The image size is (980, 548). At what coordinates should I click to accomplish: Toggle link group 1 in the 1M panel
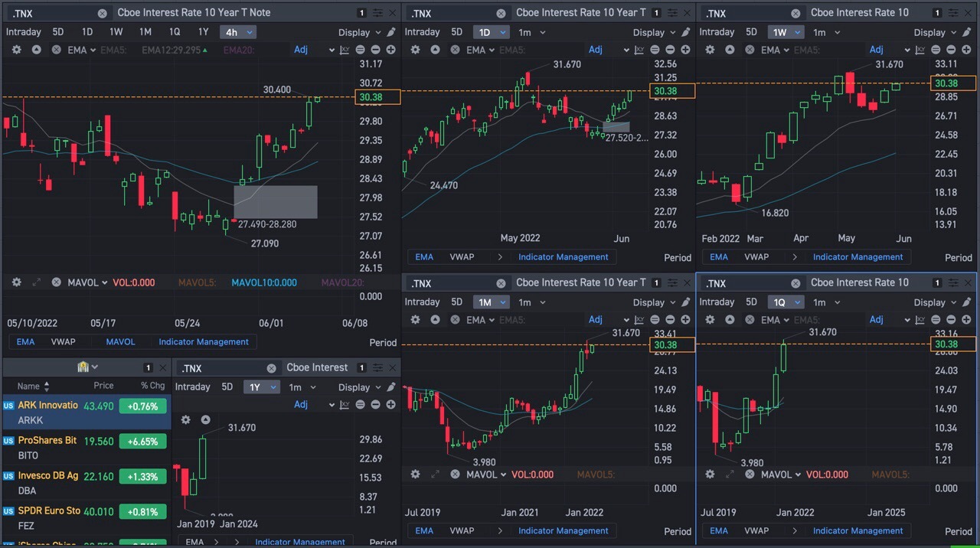click(x=656, y=283)
